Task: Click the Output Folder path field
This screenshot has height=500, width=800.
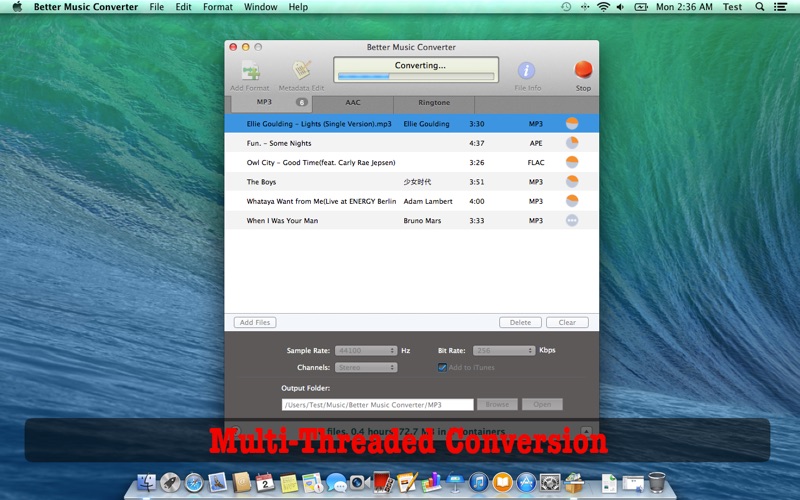Action: point(378,405)
